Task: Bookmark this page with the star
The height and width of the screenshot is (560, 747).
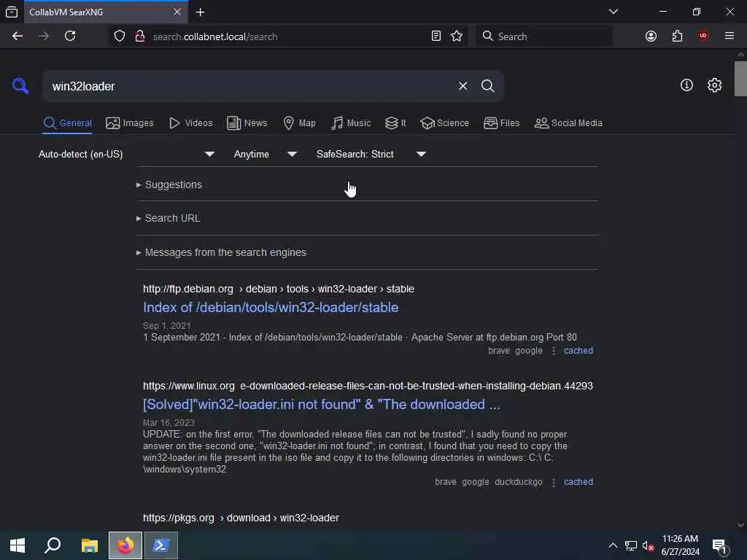Action: (x=457, y=36)
